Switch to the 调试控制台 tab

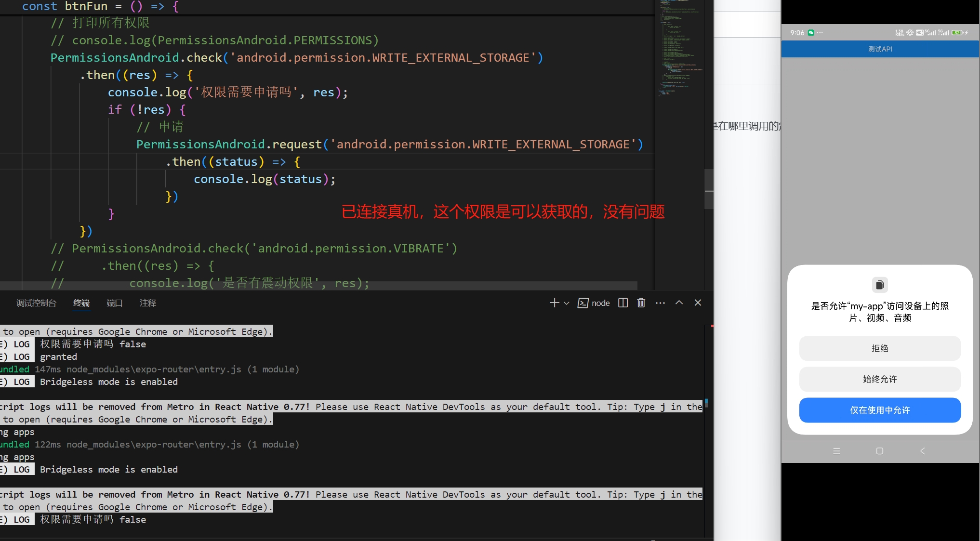(x=37, y=303)
